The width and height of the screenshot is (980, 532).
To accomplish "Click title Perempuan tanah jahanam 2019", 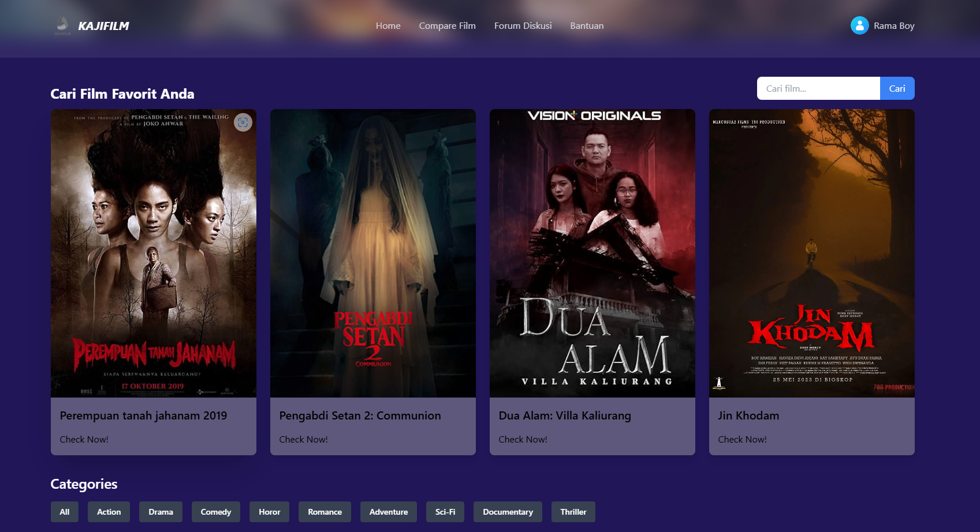I will pos(143,415).
